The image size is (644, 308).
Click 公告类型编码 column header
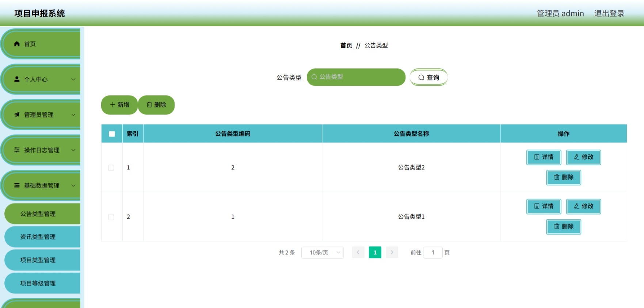[x=233, y=134]
